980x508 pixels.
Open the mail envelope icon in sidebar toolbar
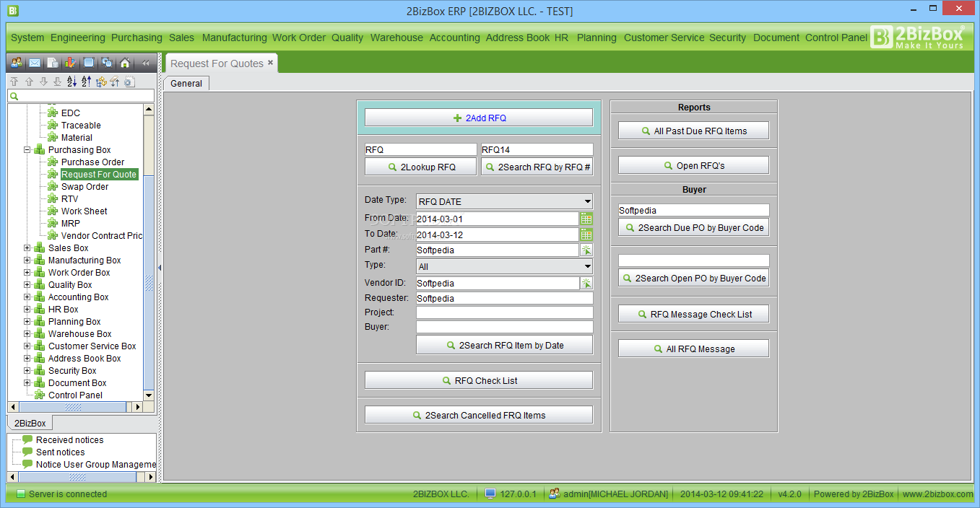point(35,63)
